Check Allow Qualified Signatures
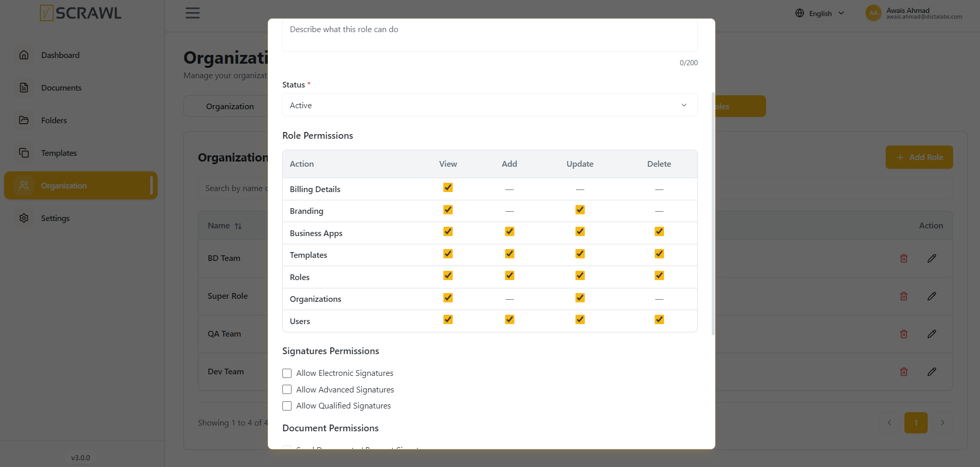Viewport: 980px width, 467px height. (287, 406)
